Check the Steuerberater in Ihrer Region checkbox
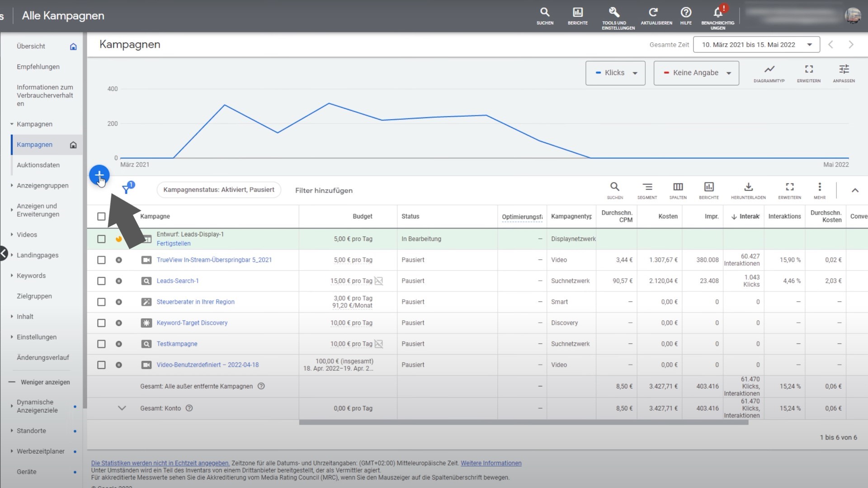Image resolution: width=868 pixels, height=488 pixels. (101, 302)
